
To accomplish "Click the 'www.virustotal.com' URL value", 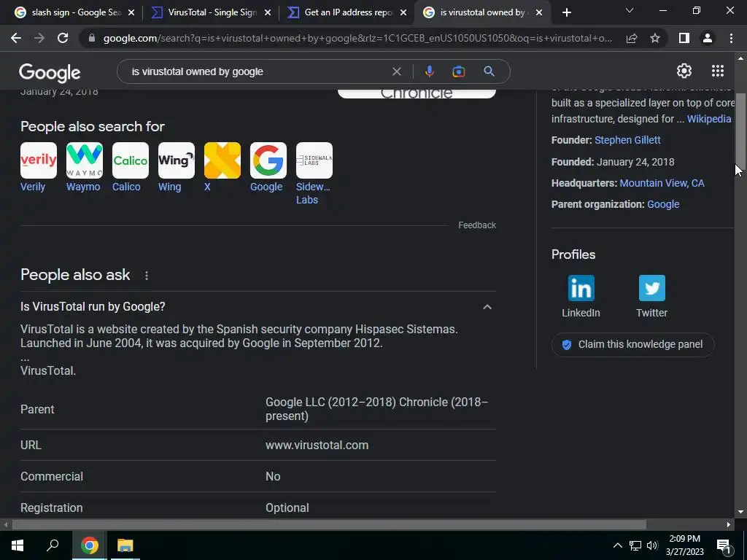I will pyautogui.click(x=317, y=446).
